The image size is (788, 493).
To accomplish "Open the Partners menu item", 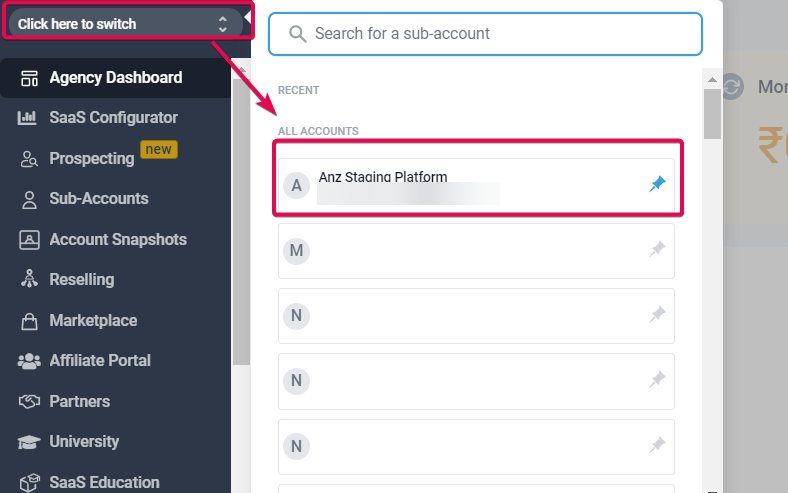I will point(79,402).
